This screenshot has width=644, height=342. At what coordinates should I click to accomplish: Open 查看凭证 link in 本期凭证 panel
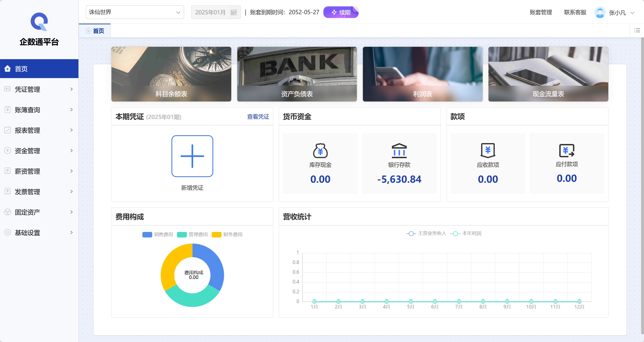point(258,117)
